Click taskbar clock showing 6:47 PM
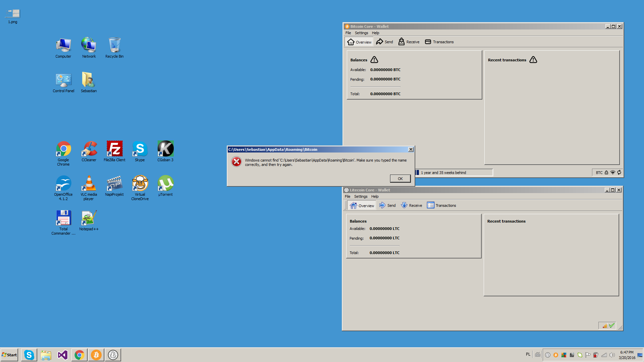 click(x=627, y=355)
